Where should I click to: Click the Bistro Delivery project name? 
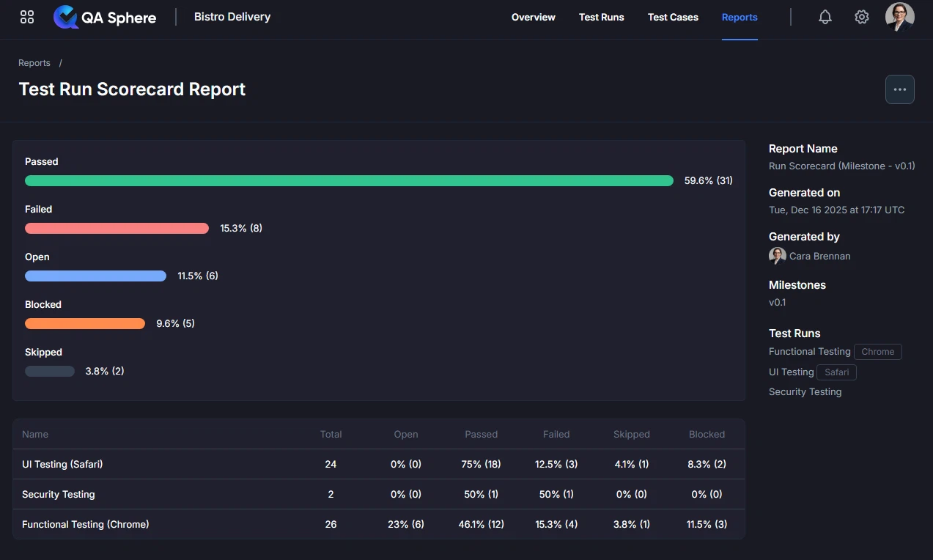(232, 17)
